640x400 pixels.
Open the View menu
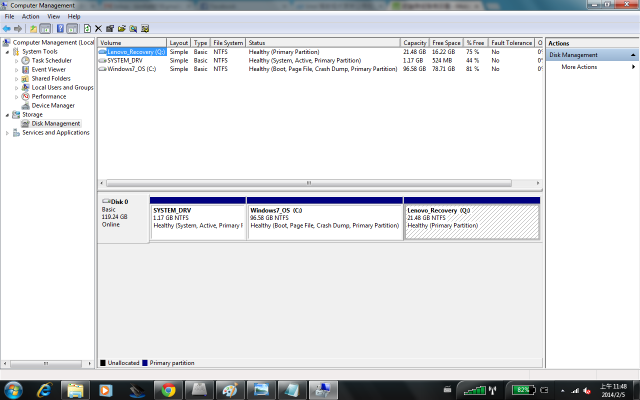(x=53, y=17)
